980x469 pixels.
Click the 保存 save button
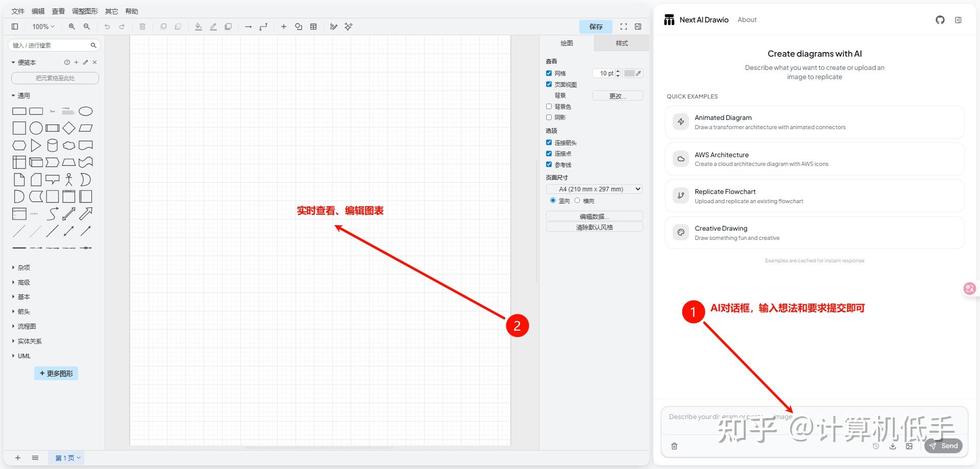(596, 27)
